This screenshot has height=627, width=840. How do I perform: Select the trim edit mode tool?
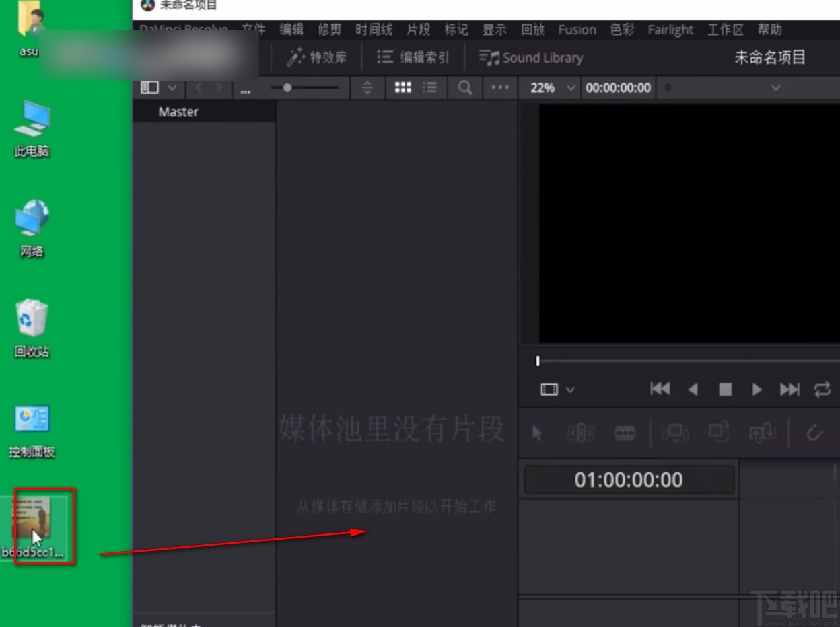pyautogui.click(x=582, y=433)
